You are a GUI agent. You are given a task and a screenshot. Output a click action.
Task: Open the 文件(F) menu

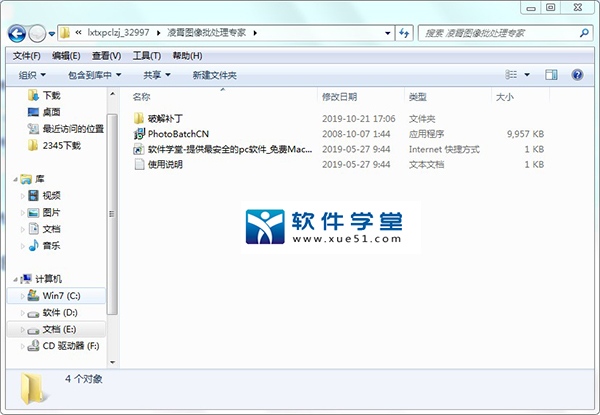(27, 55)
